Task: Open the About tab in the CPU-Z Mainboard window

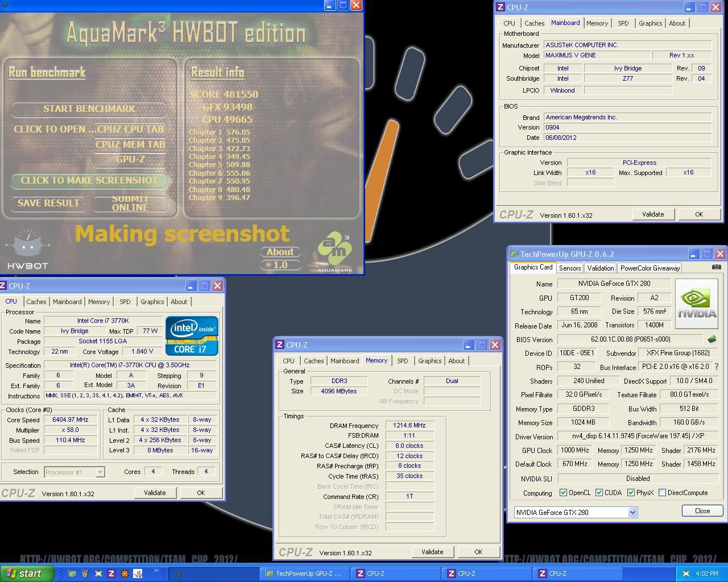Action: 677,23
